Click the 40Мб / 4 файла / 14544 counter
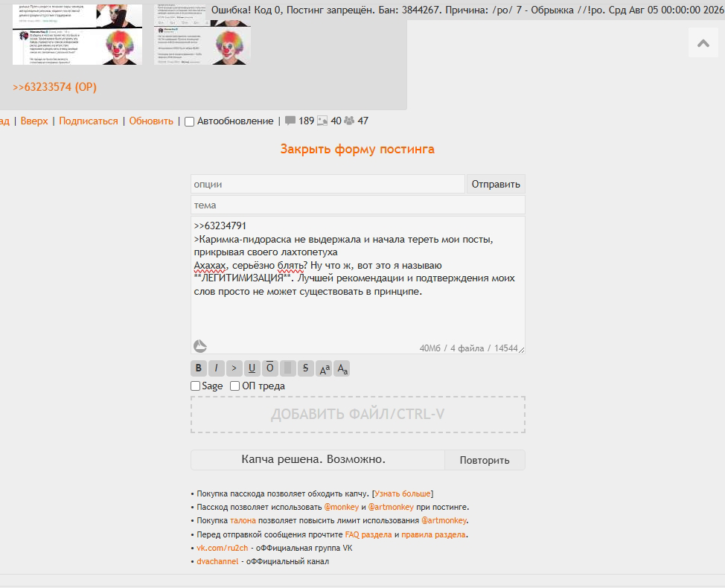Screen dimensions: 725x588 point(468,348)
